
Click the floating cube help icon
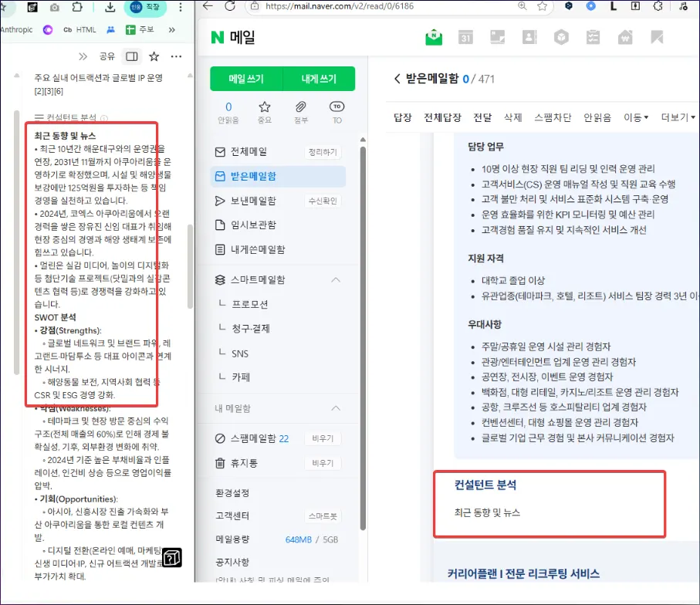point(172,558)
